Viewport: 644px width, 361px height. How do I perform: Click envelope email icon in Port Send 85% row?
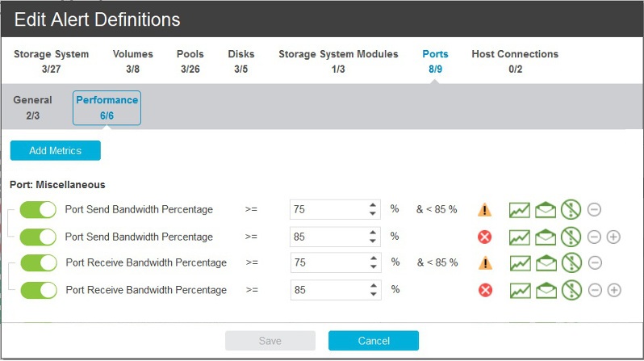(x=546, y=237)
